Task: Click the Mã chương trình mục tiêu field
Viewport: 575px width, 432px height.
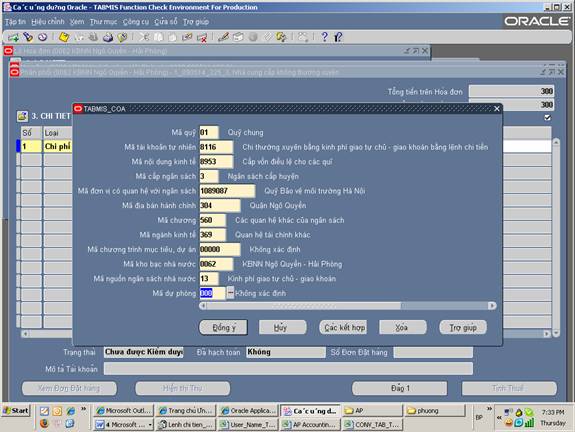Action: tap(220, 249)
